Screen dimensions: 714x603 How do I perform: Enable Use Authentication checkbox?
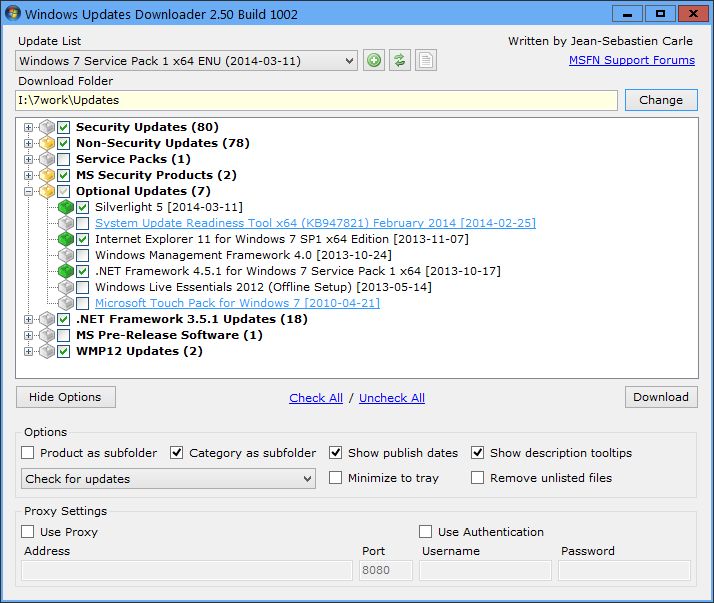[426, 531]
